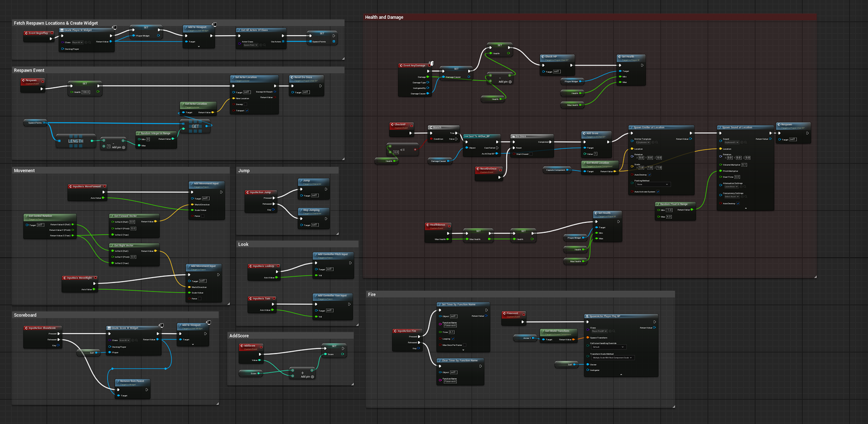Click the Cast To AIChar_BP node title
The width and height of the screenshot is (868, 424).
click(479, 136)
